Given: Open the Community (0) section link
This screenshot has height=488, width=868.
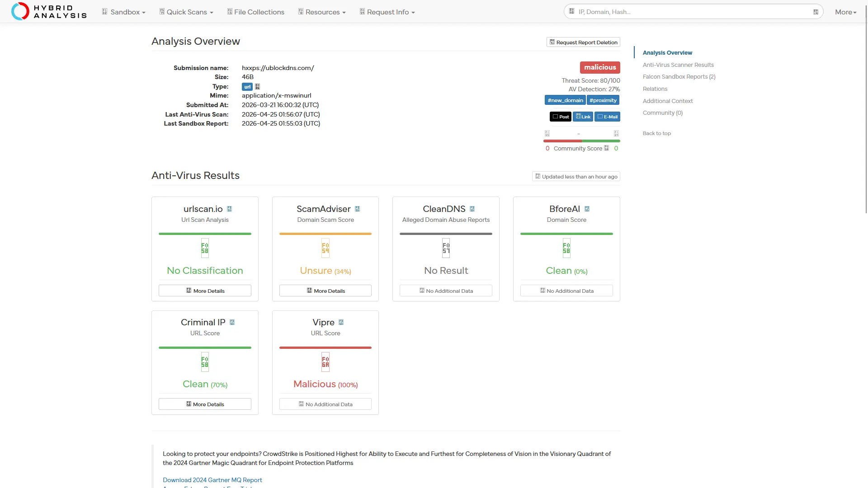Looking at the screenshot, I should (x=663, y=113).
